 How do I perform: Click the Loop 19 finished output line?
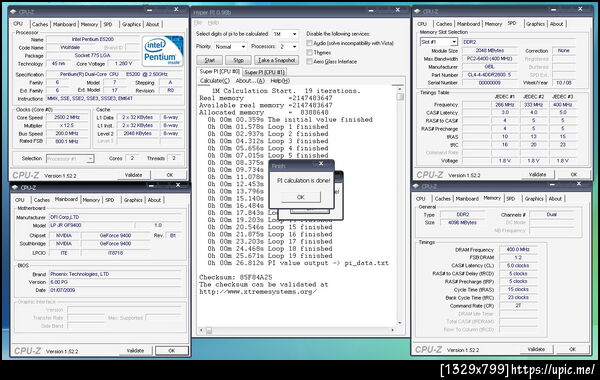tap(270, 256)
